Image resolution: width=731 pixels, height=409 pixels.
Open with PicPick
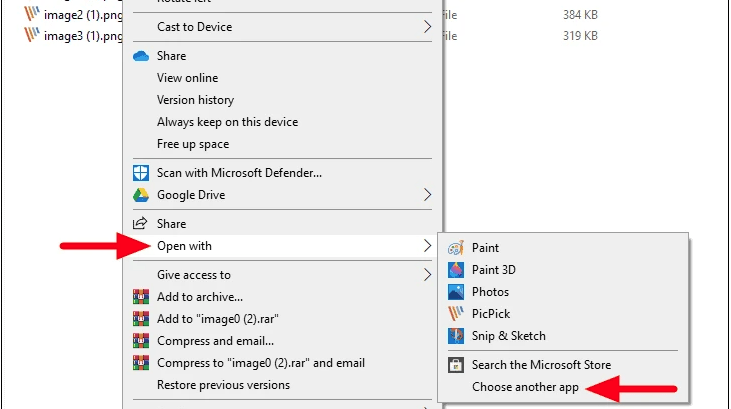563,314
